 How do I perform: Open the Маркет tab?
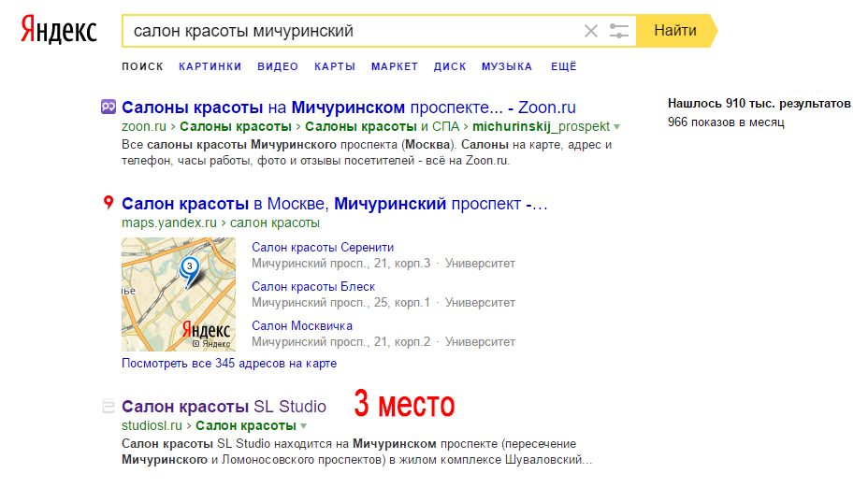click(395, 66)
